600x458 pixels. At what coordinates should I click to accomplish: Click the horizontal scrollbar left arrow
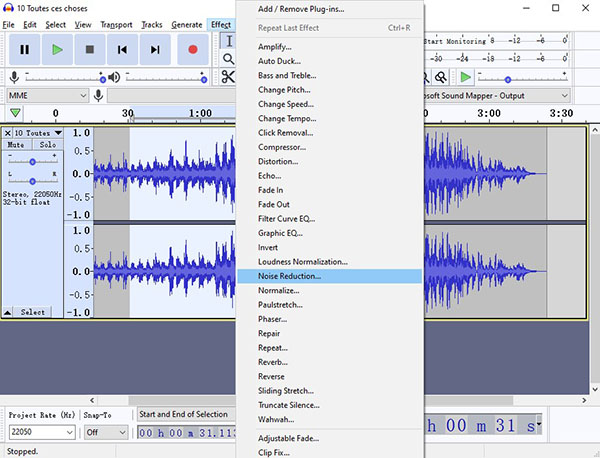click(x=92, y=400)
